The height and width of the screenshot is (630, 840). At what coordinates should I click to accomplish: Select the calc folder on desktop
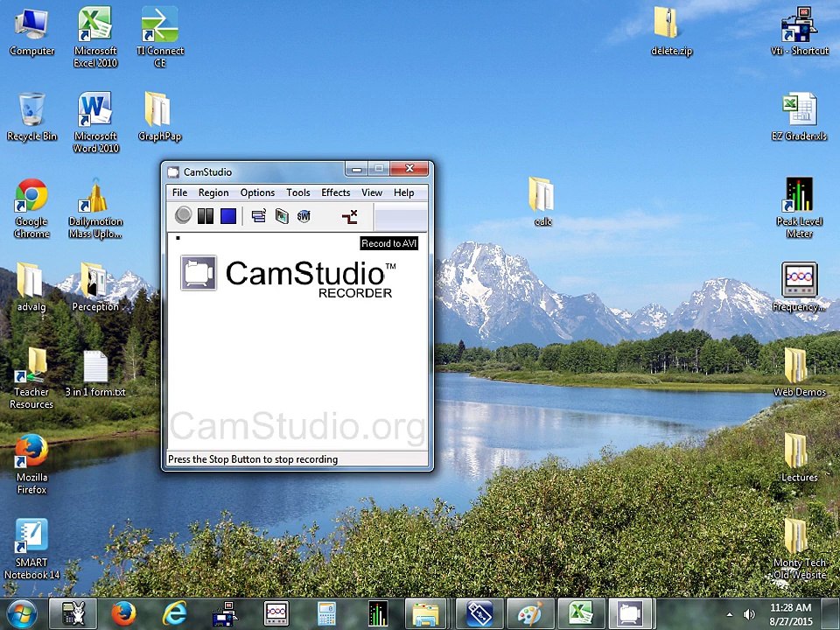pos(542,201)
